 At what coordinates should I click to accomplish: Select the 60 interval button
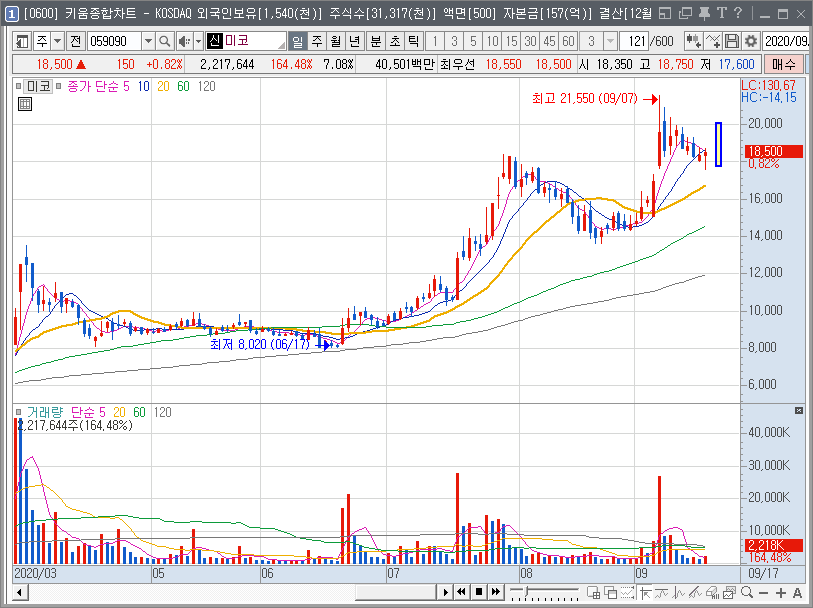568,41
